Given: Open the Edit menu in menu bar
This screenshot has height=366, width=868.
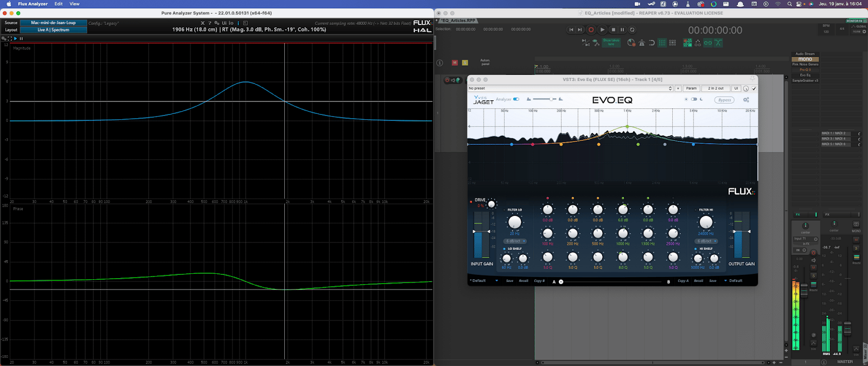Looking at the screenshot, I should coord(59,4).
